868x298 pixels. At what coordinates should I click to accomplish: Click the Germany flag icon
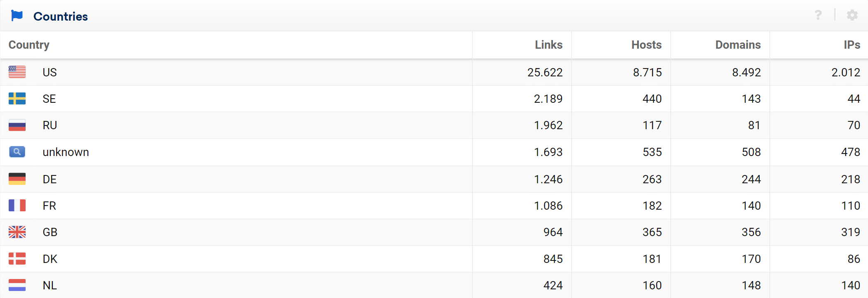tap(17, 179)
